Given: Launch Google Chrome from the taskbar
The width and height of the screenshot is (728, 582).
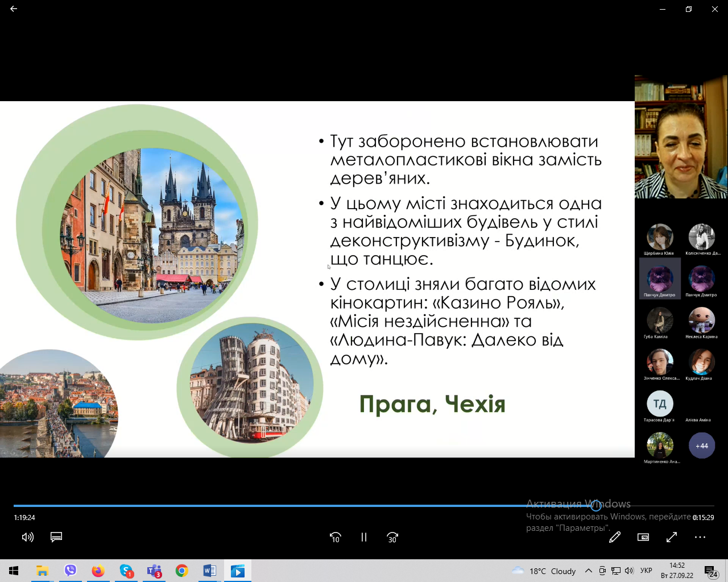Looking at the screenshot, I should click(x=182, y=571).
